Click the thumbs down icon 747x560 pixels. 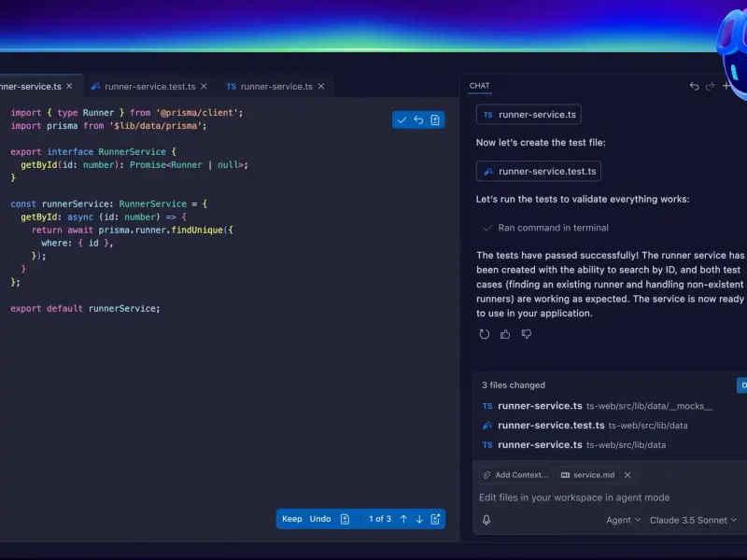[527, 334]
